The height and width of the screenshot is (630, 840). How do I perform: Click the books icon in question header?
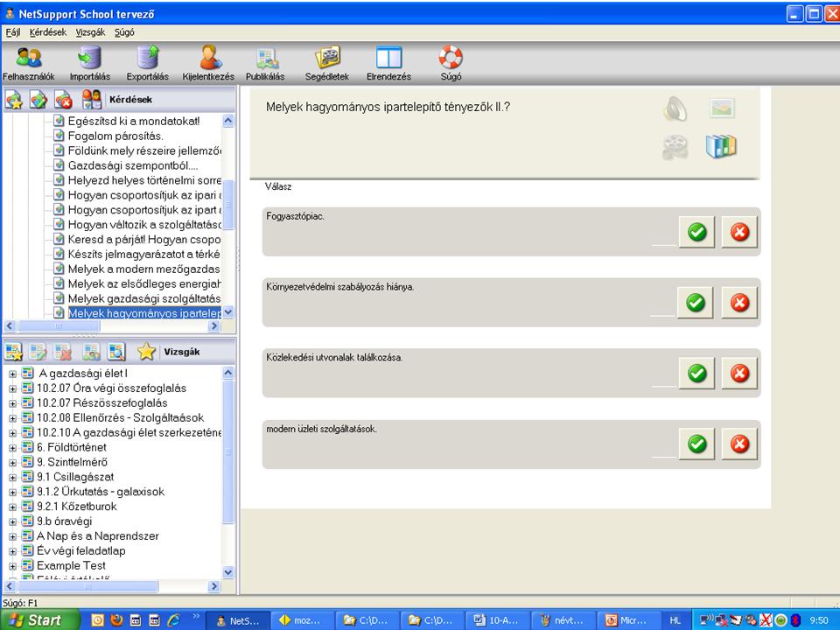point(721,146)
